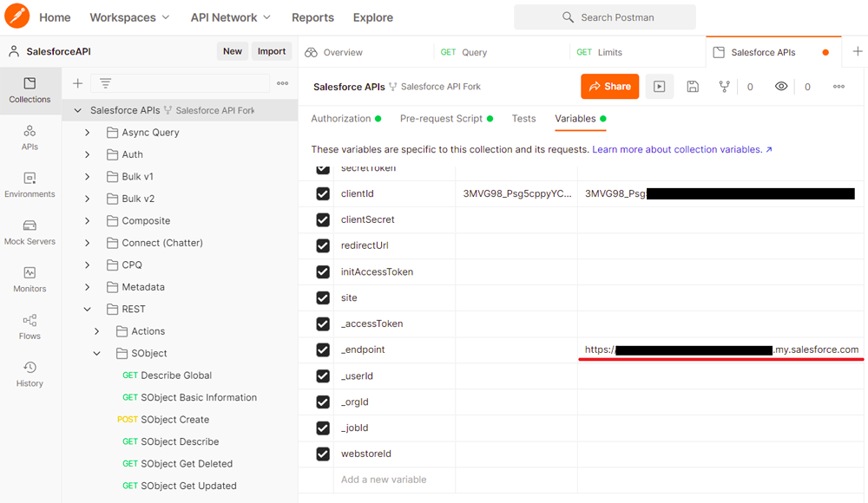Click the Run collection play icon

659,87
